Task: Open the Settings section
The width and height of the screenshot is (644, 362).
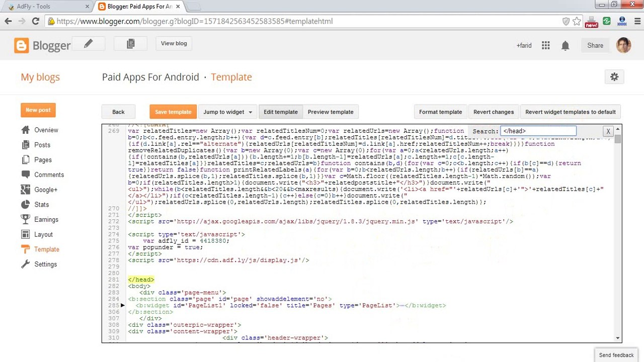Action: pos(45,264)
